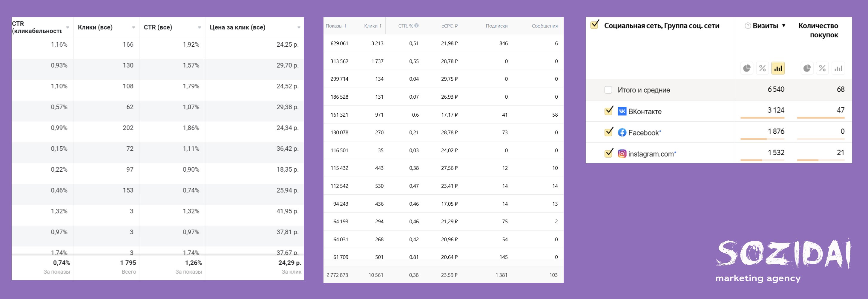Image resolution: width=868 pixels, height=299 pixels.
Task: Select the pie chart view under Визиты
Action: coord(747,68)
